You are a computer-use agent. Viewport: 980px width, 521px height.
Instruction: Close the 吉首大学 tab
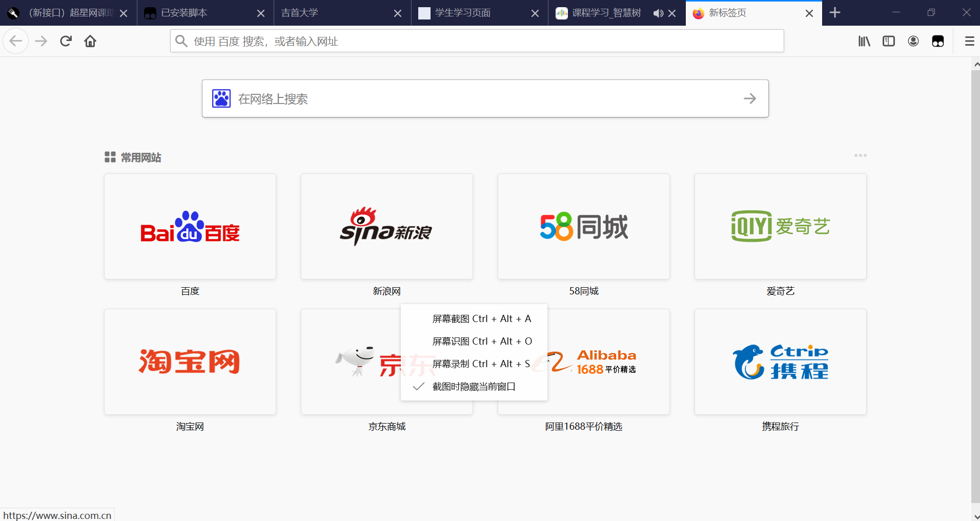(398, 13)
